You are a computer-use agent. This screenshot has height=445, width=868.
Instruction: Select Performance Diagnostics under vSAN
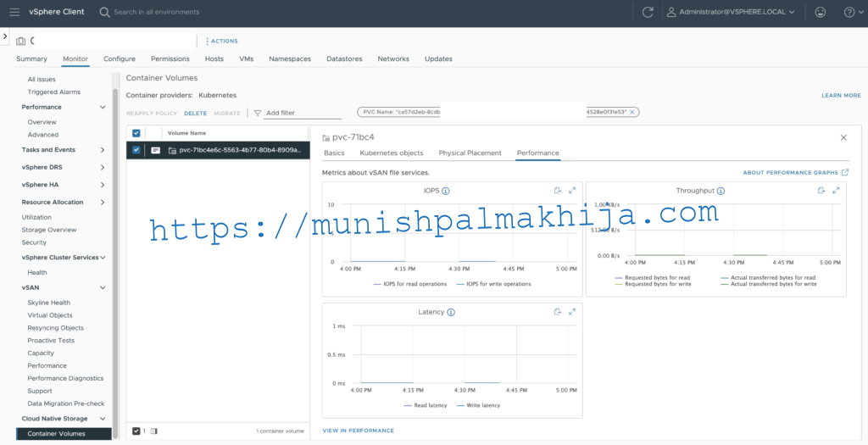65,379
